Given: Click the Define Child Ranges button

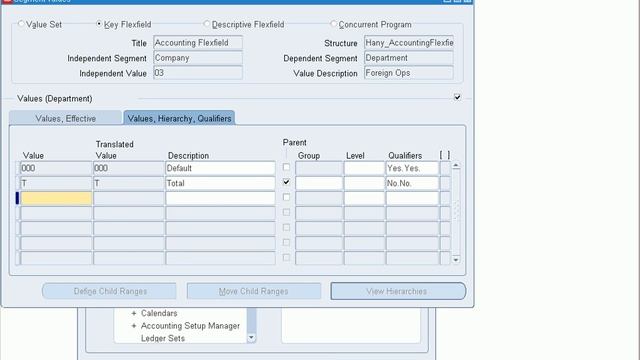Looking at the screenshot, I should pyautogui.click(x=109, y=291).
